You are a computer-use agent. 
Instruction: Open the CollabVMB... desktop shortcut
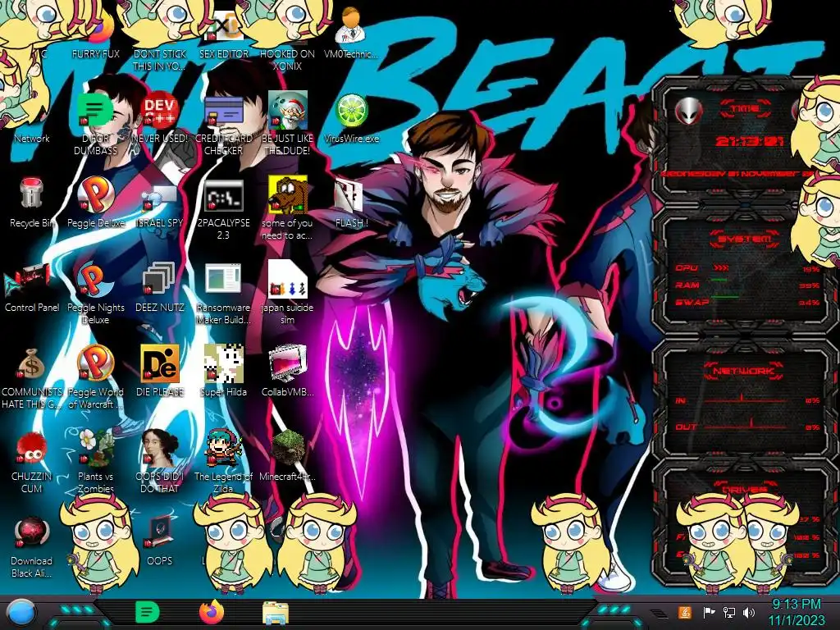coord(287,371)
